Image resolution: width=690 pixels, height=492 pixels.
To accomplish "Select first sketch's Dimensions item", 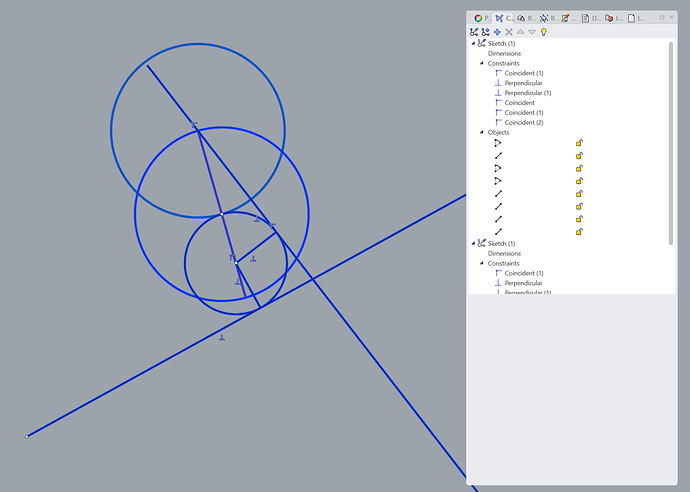I will (504, 53).
